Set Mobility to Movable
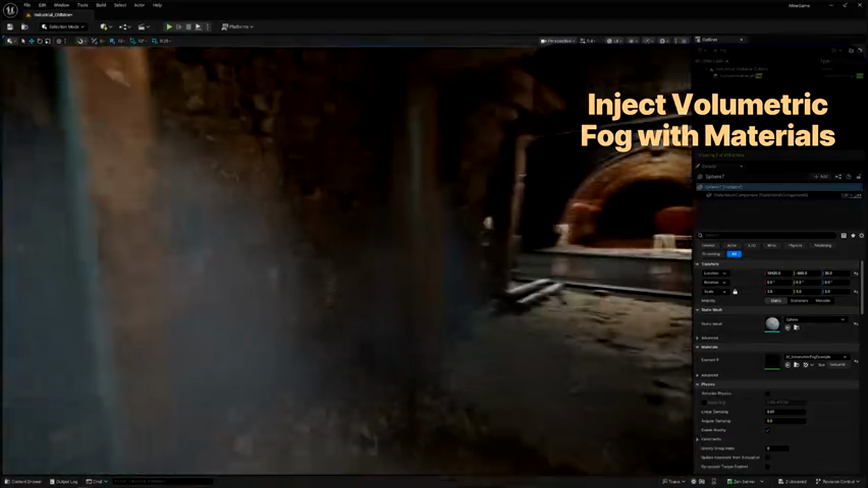The image size is (868, 488). tap(823, 300)
